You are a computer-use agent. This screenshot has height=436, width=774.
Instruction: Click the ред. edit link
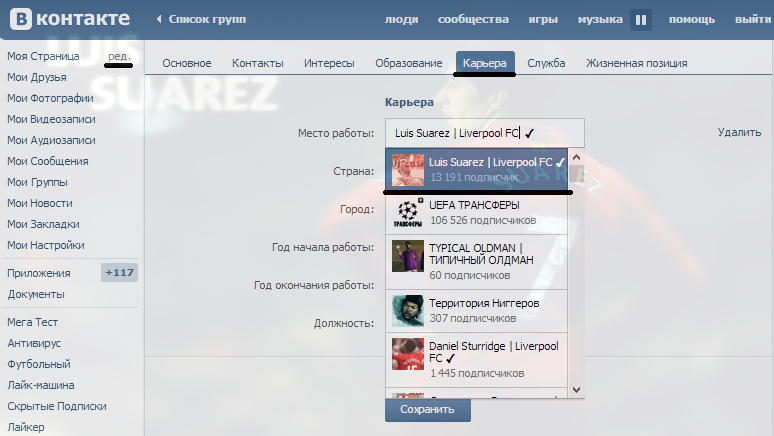coord(119,56)
